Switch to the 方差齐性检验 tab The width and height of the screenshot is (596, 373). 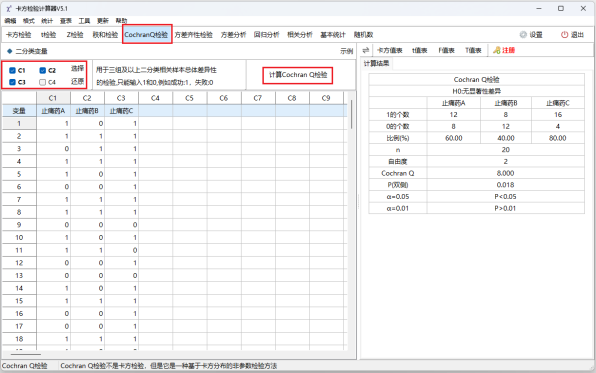click(x=193, y=35)
